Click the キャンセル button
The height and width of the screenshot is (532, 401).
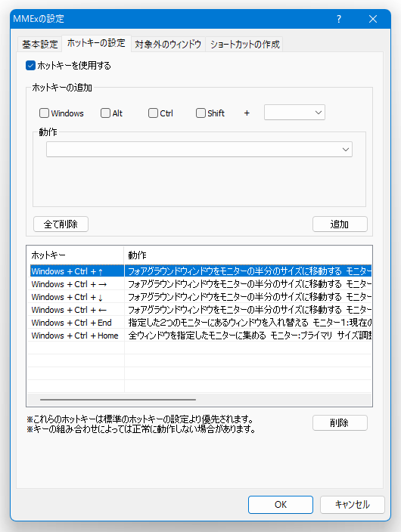click(353, 505)
